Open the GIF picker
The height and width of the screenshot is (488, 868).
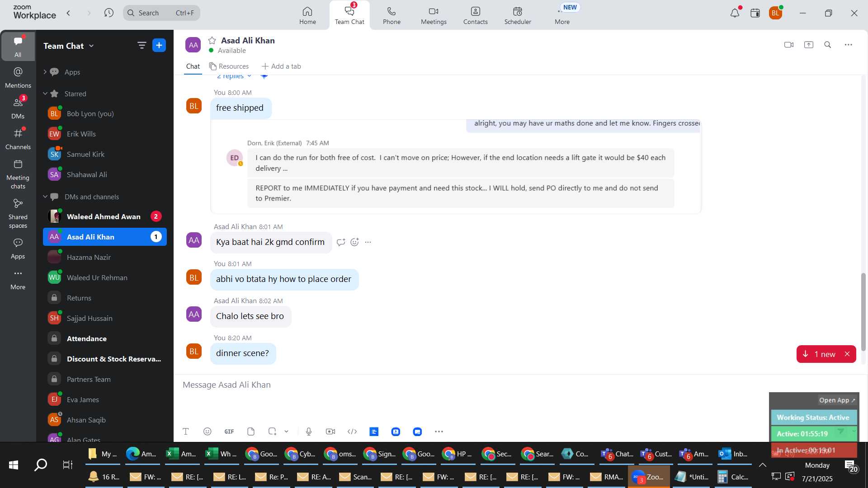[229, 432]
